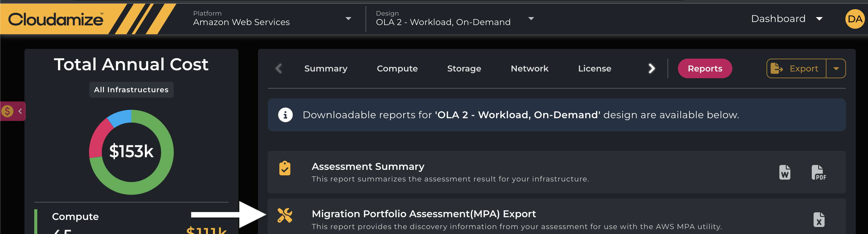Open the DA user avatar menu

coord(855,19)
